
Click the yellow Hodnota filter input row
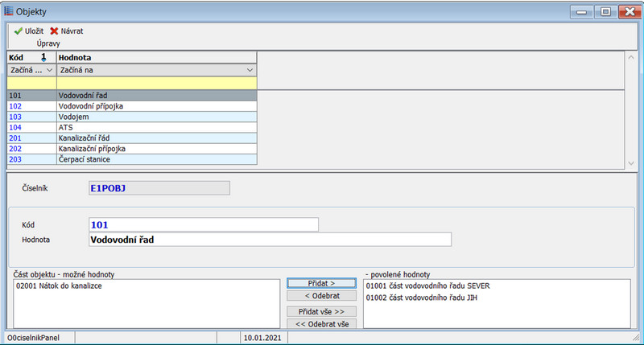tap(155, 82)
